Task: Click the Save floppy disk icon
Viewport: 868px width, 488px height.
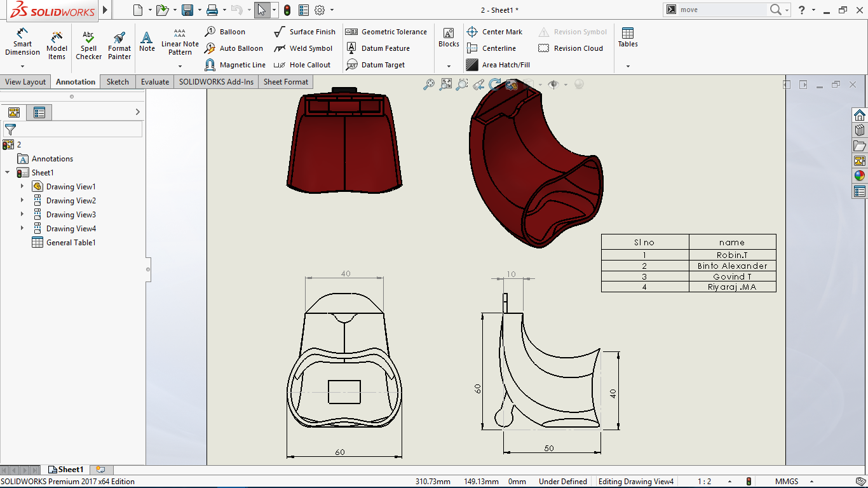Action: click(187, 10)
